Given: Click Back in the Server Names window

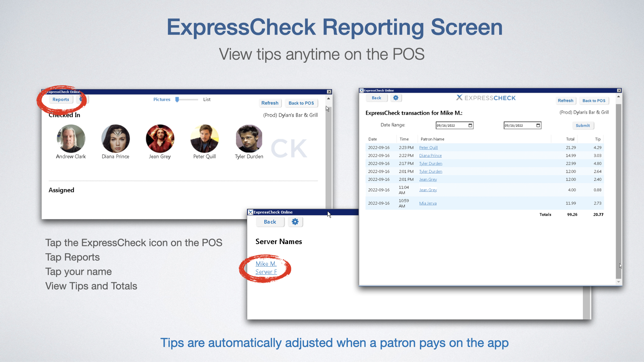Looking at the screenshot, I should (x=270, y=222).
